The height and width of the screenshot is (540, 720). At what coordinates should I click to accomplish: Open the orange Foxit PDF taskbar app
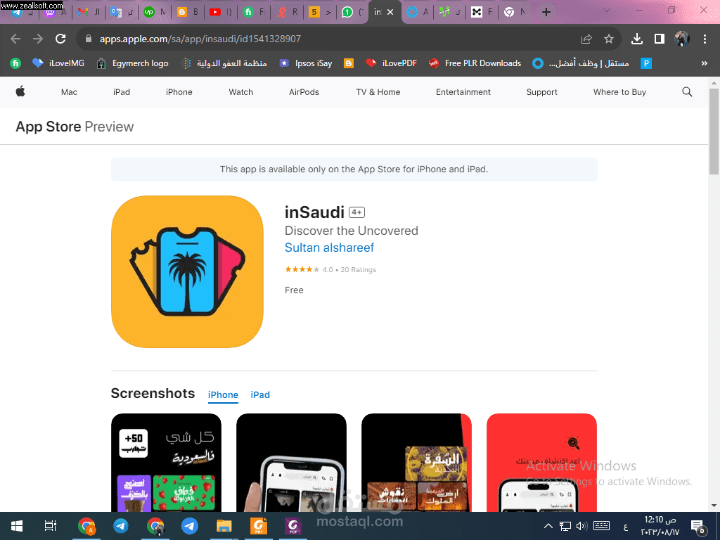coord(259,526)
